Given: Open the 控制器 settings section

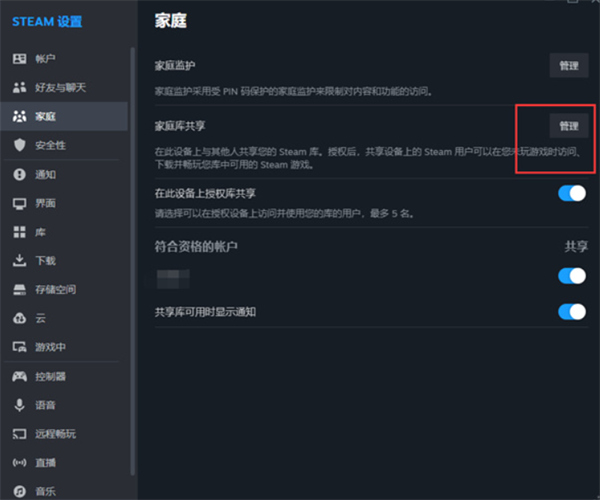Looking at the screenshot, I should 64,376.
